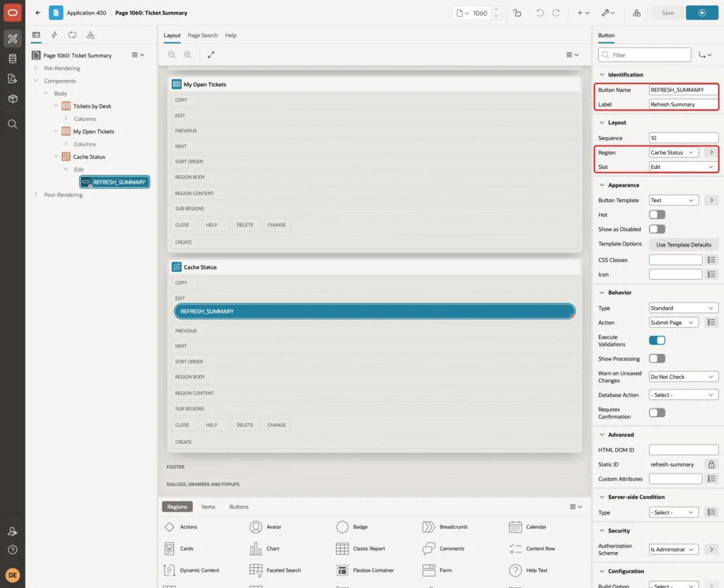
Task: Click the Save button
Action: point(667,13)
